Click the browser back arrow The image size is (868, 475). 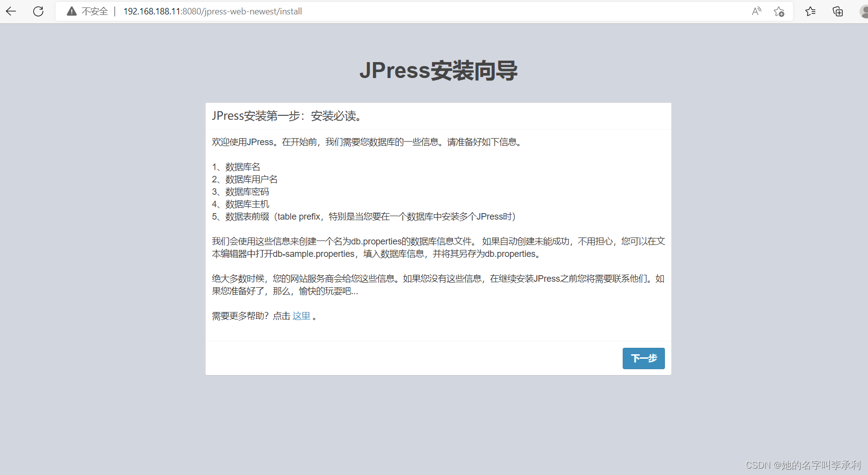tap(11, 11)
